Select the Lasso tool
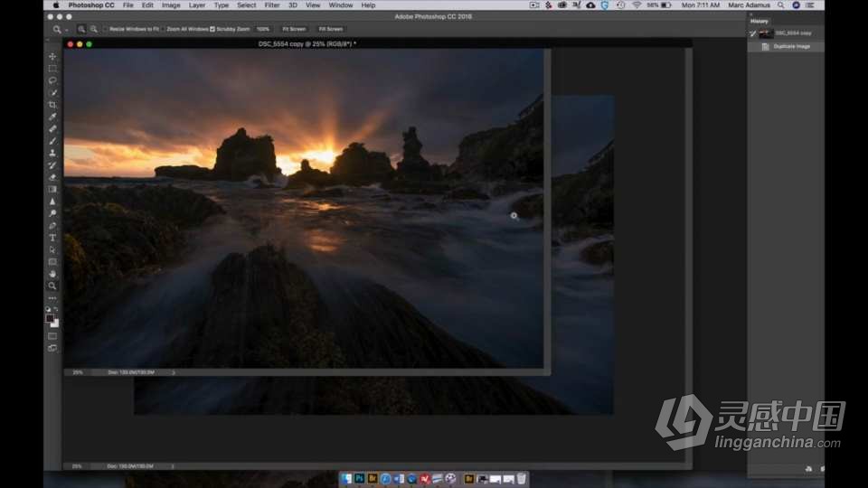 coord(52,80)
